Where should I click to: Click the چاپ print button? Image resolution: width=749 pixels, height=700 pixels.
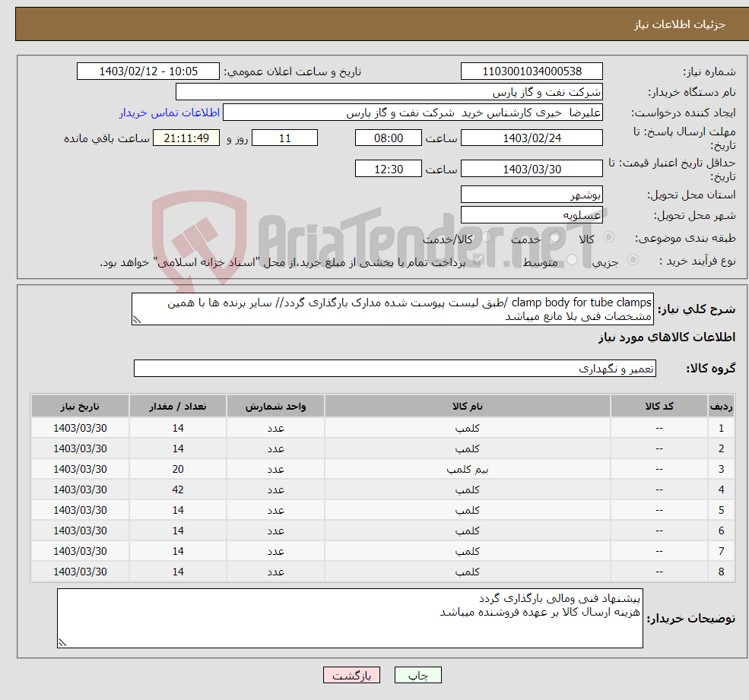click(x=418, y=675)
